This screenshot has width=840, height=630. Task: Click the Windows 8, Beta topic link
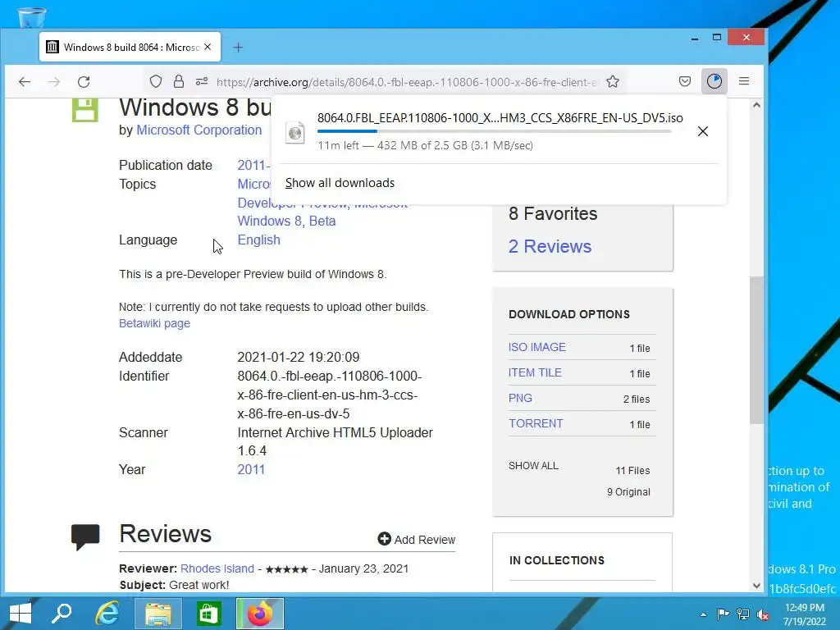pos(286,221)
